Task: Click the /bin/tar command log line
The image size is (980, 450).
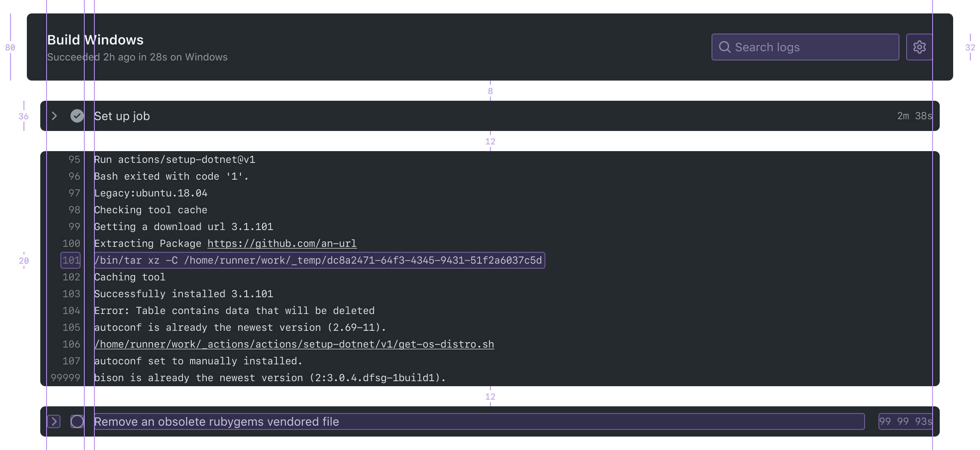Action: 319,260
